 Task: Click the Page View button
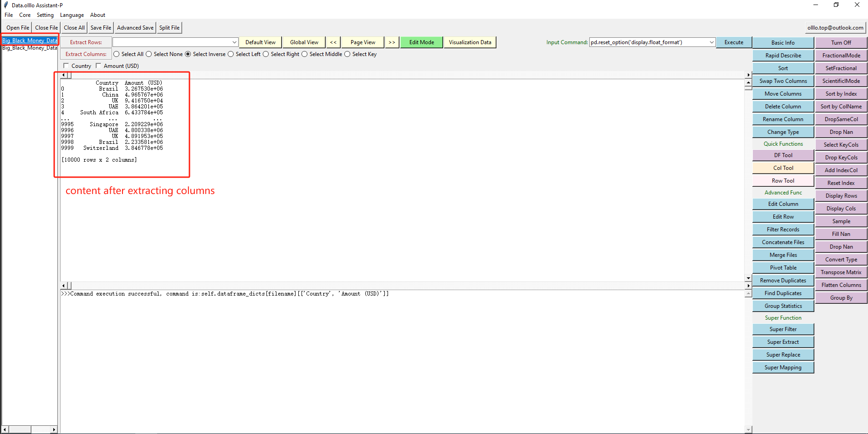coord(363,42)
